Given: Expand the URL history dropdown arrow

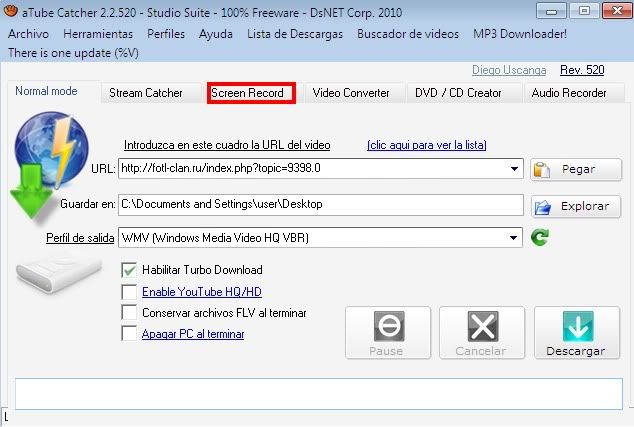Looking at the screenshot, I should pyautogui.click(x=514, y=169).
